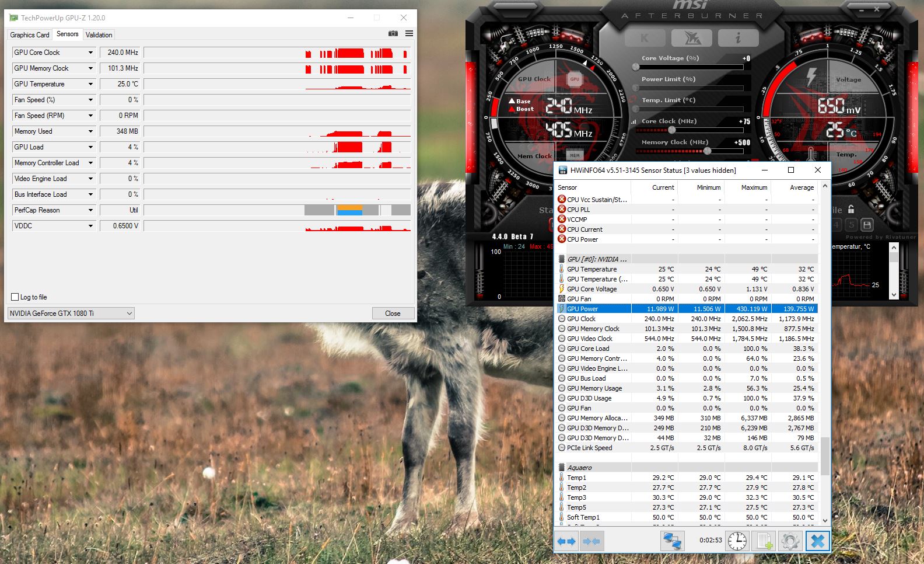Select the GPU Clock row in HWiNFO

click(687, 319)
